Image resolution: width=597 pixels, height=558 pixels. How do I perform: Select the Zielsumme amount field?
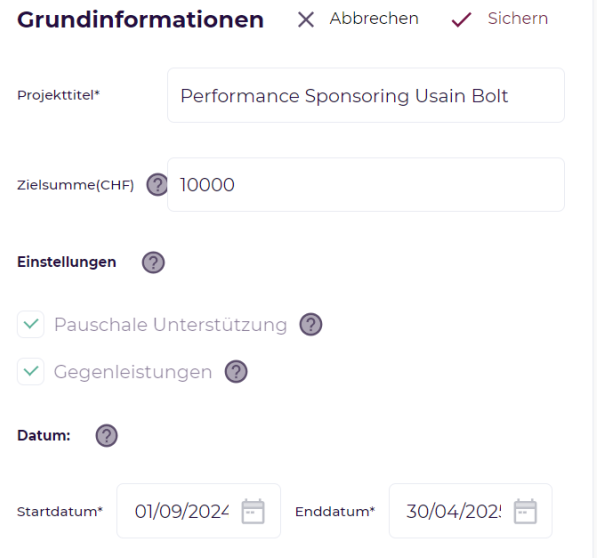tap(366, 185)
